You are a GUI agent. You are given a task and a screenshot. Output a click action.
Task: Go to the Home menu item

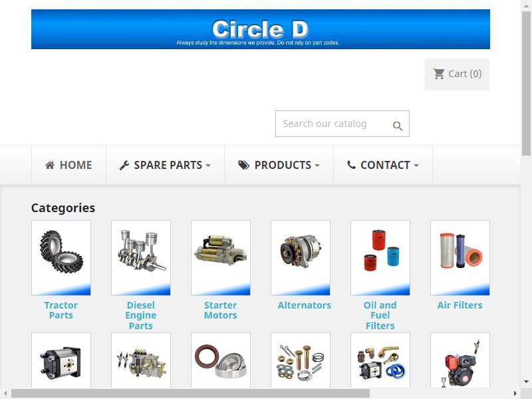coord(69,165)
